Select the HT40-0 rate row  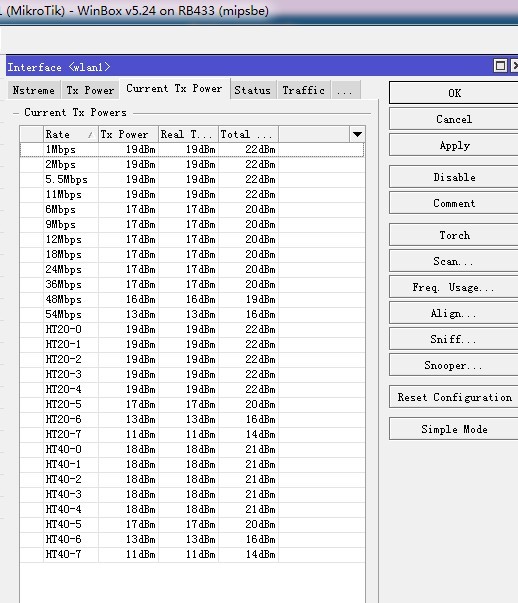tap(192, 449)
